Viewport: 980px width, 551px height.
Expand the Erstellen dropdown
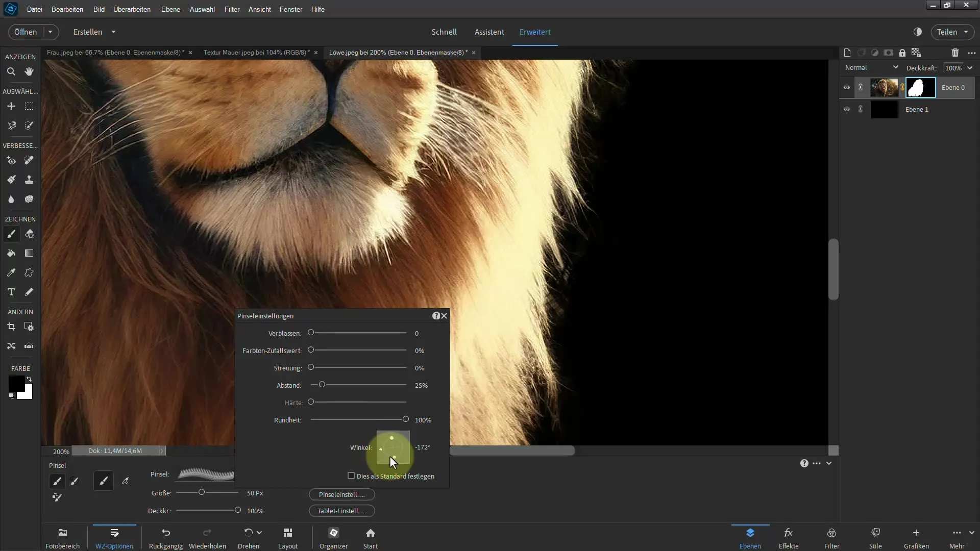point(113,32)
